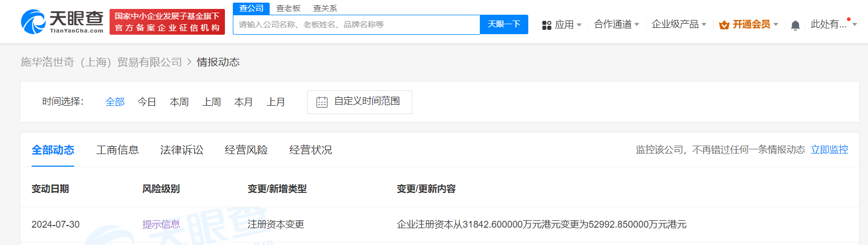Screen dimensions: 868x245
Task: Select the 上月 time filter
Action: point(275,102)
